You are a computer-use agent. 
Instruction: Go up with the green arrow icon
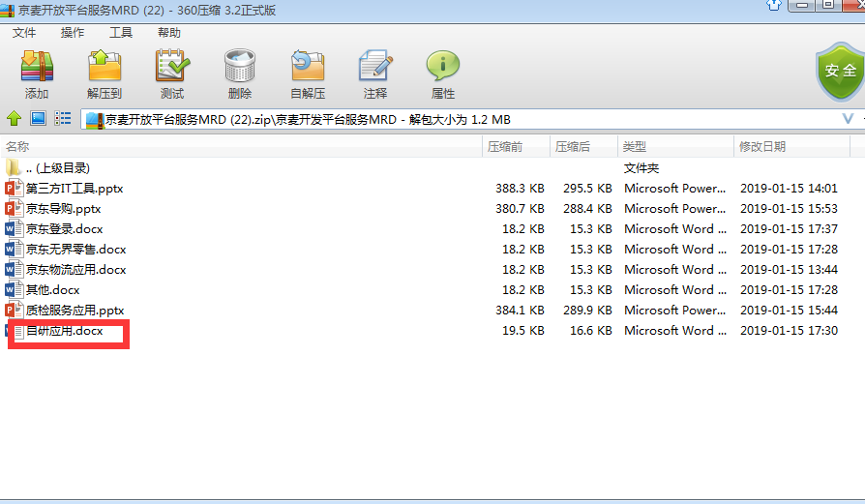click(x=14, y=118)
